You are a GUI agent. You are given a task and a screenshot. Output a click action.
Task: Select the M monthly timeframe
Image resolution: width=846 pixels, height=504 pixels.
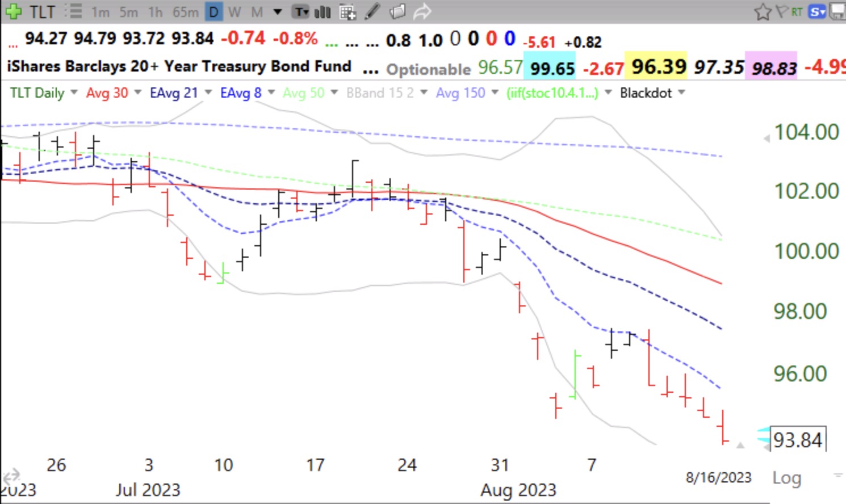(x=257, y=12)
